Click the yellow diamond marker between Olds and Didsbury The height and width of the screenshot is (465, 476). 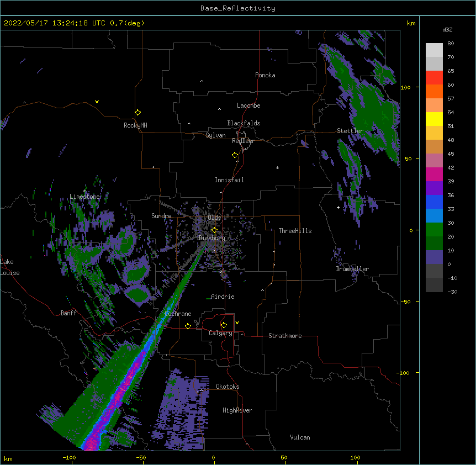tap(214, 230)
